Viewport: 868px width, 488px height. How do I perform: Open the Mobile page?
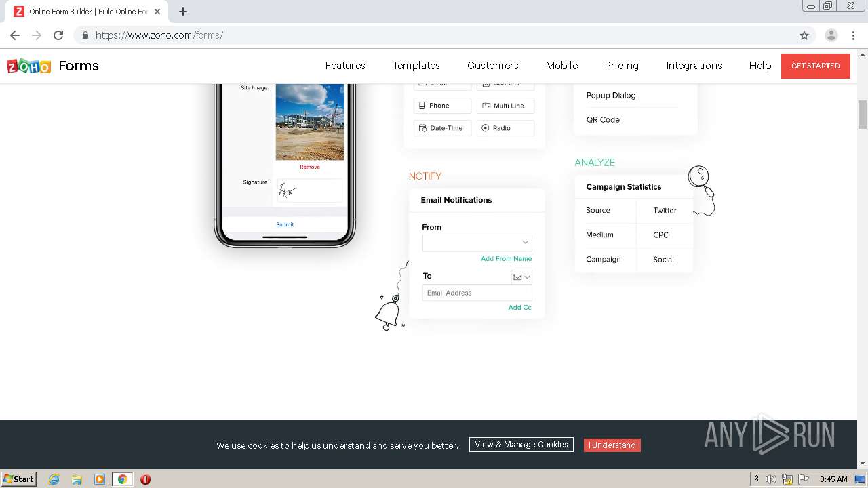[562, 66]
